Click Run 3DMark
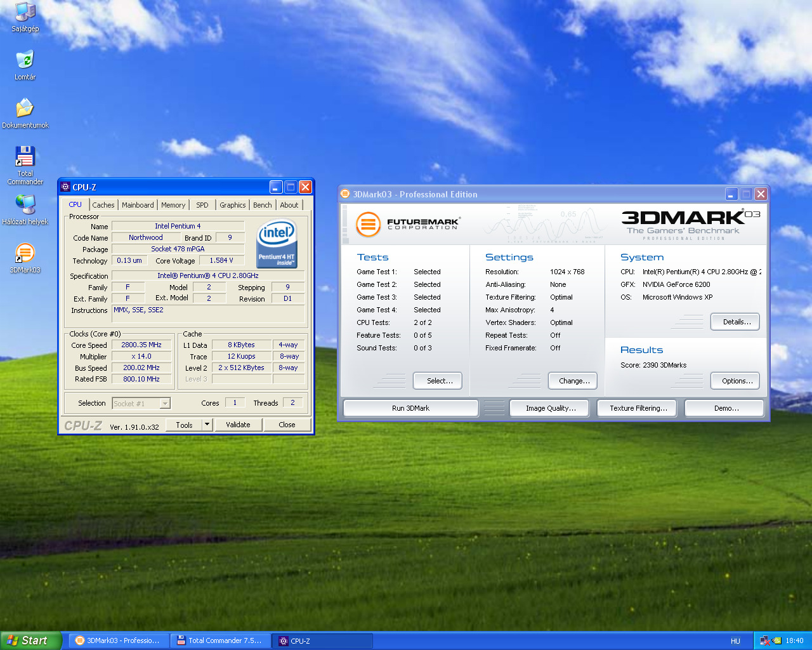The height and width of the screenshot is (650, 812). (x=411, y=408)
